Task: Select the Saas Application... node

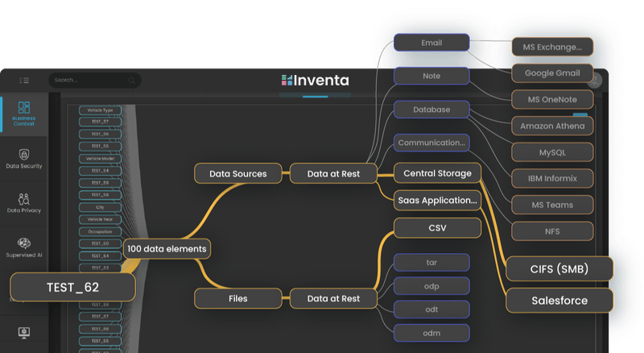Action: [x=437, y=201]
